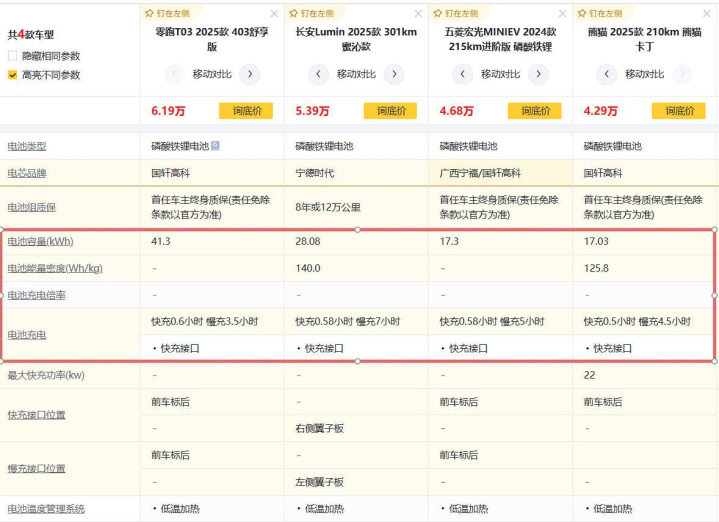
Task: Select the 22 max fast charge power value
Action: [589, 375]
